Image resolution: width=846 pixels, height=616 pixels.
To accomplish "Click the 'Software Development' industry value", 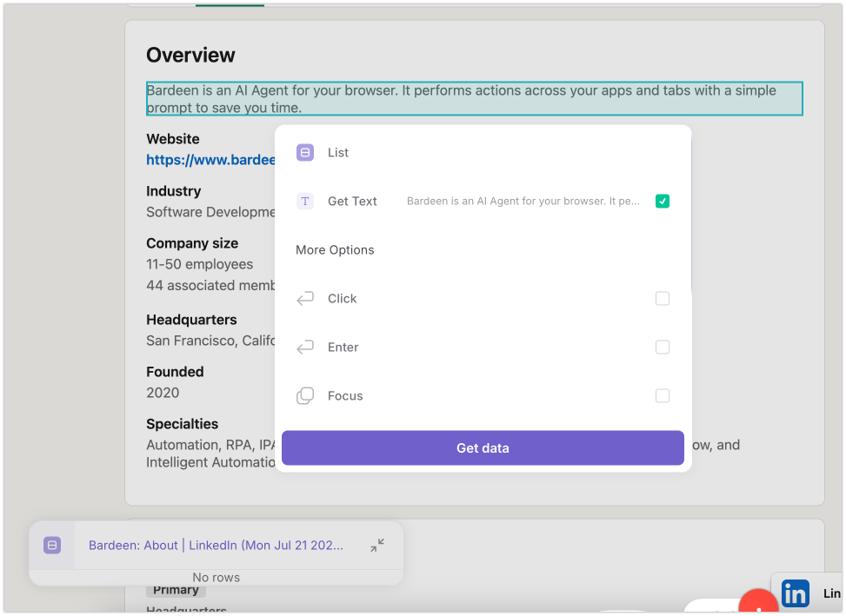I will tap(211, 212).
